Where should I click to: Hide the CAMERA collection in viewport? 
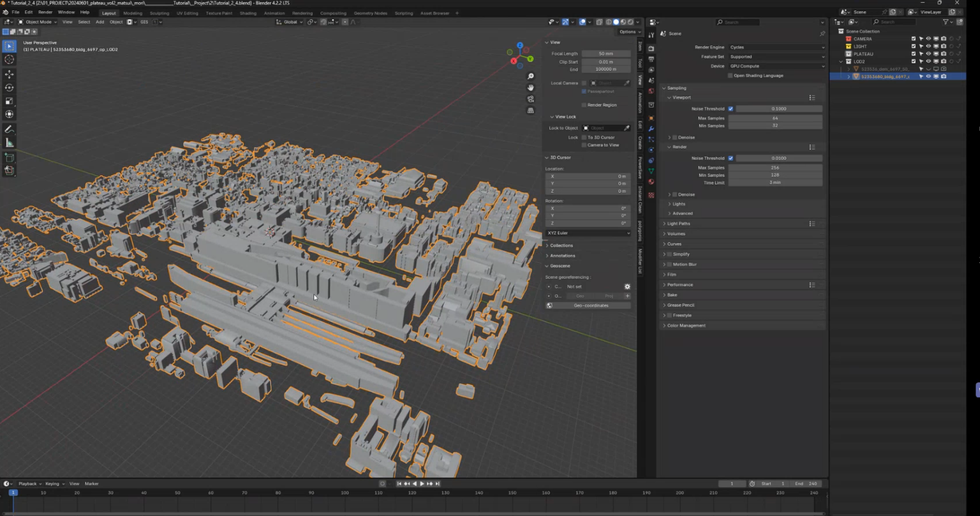(x=928, y=39)
